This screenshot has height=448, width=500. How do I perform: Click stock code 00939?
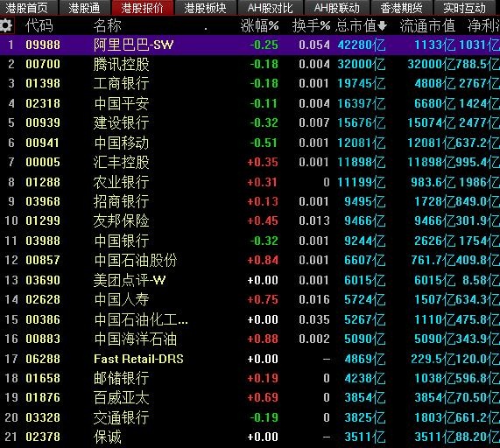click(43, 122)
